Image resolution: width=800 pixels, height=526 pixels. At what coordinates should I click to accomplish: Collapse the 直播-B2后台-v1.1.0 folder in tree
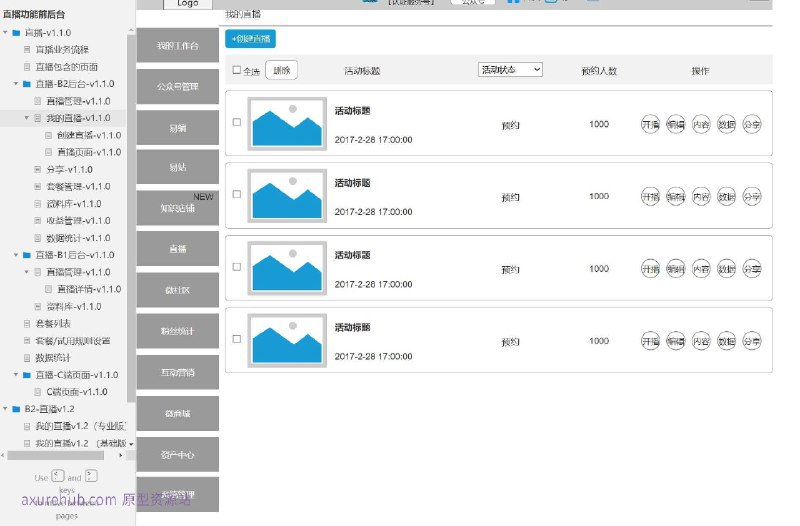16,84
